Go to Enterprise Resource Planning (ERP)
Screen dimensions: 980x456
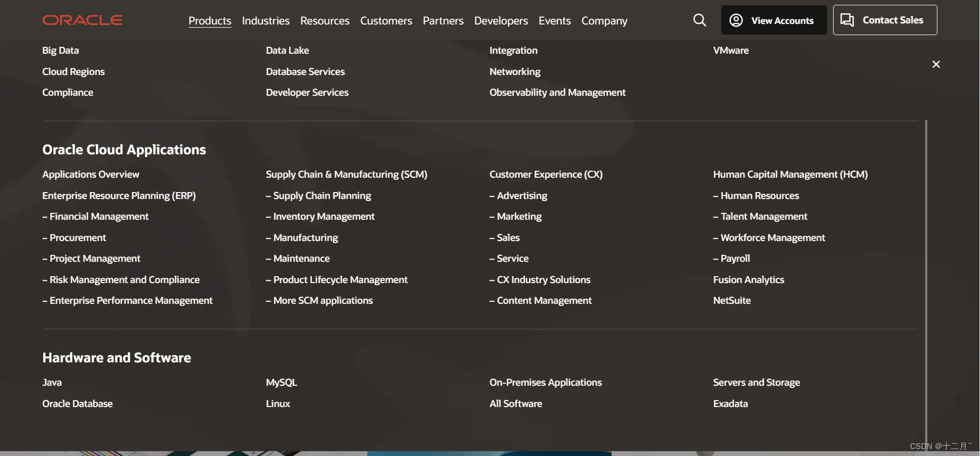point(119,196)
